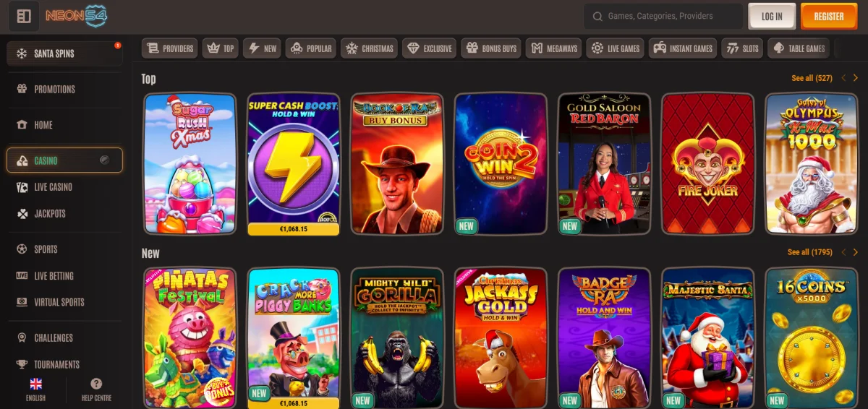
Task: Click the Top section heading
Action: click(x=148, y=79)
